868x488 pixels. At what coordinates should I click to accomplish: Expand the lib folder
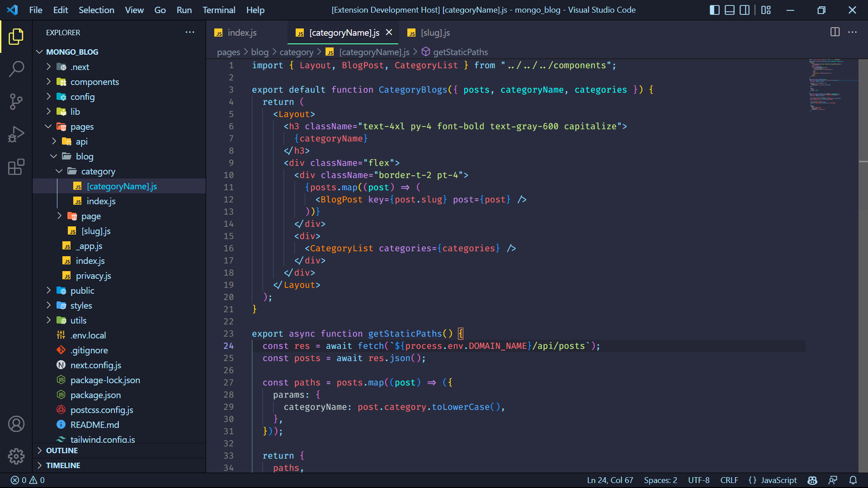pos(75,112)
